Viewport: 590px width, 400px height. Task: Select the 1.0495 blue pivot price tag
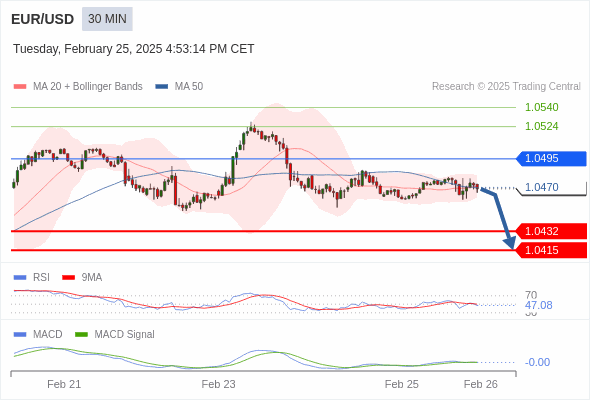[551, 158]
